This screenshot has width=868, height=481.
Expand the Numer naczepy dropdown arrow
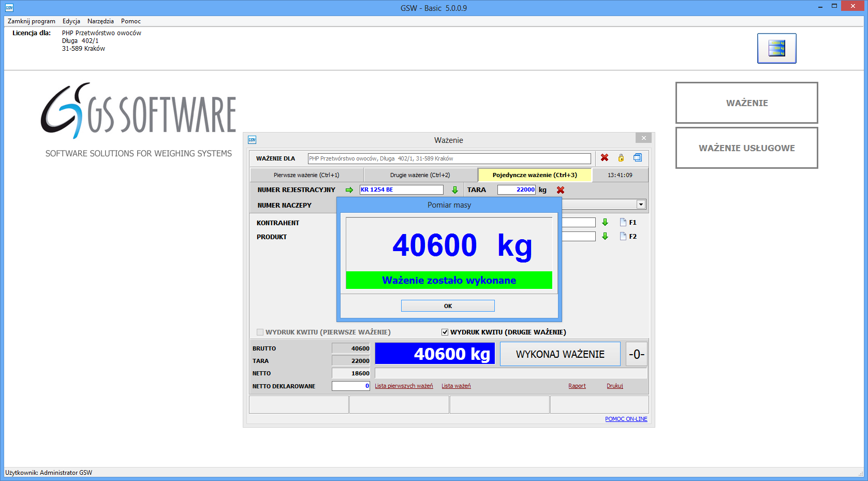(x=641, y=205)
